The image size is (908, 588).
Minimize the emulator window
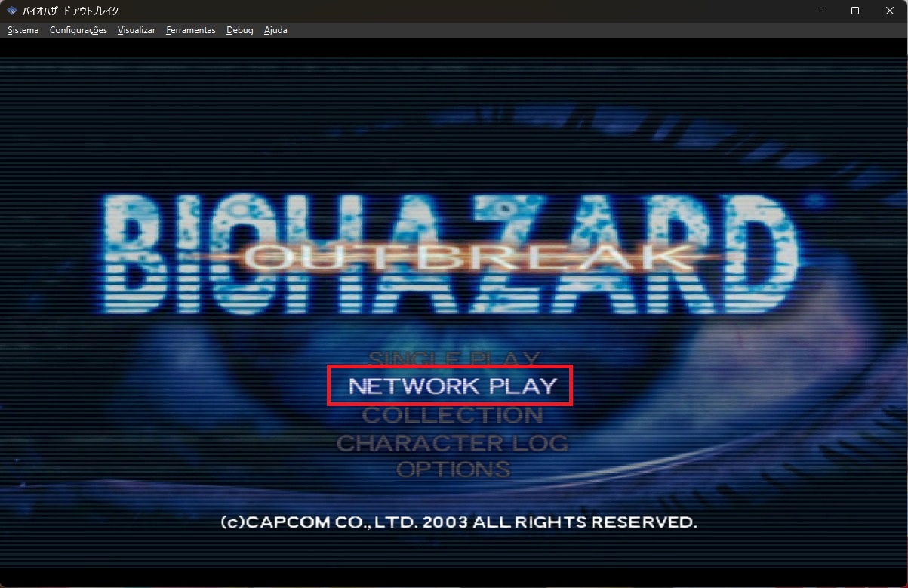click(820, 11)
